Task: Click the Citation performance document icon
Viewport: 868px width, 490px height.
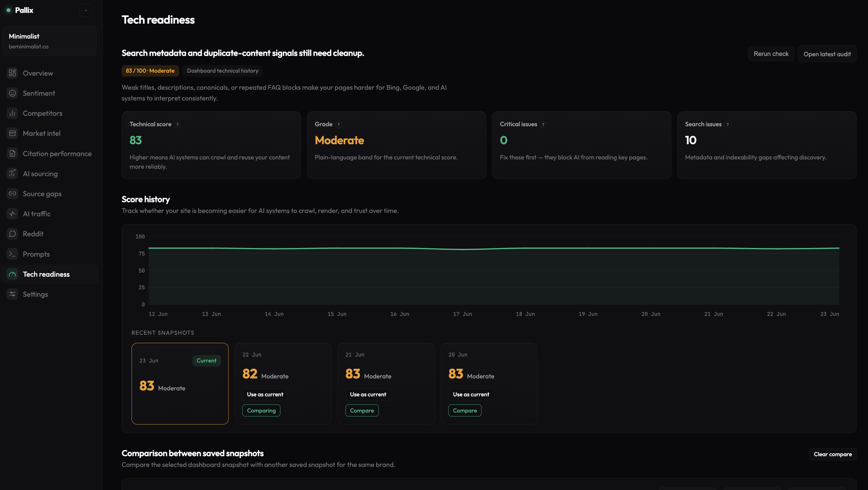Action: [x=13, y=153]
